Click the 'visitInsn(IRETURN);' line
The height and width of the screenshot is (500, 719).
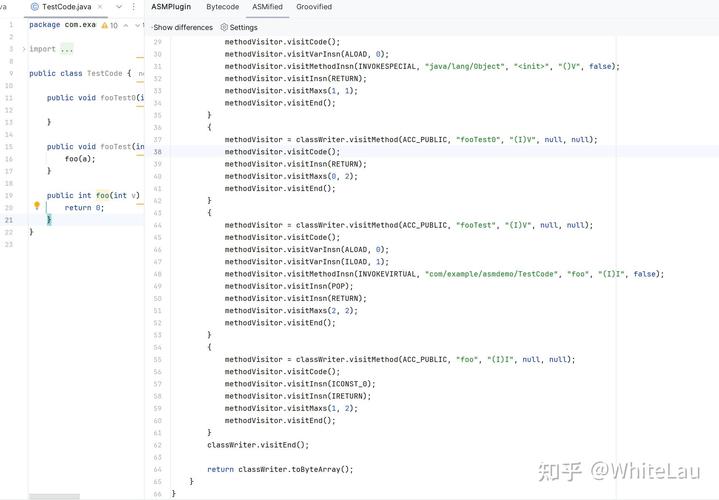(x=298, y=396)
